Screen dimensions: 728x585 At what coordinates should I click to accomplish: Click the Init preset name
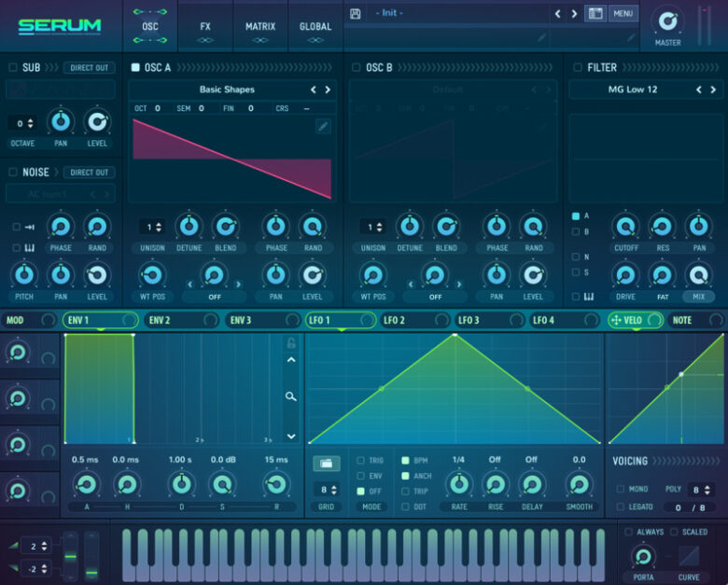(x=389, y=13)
